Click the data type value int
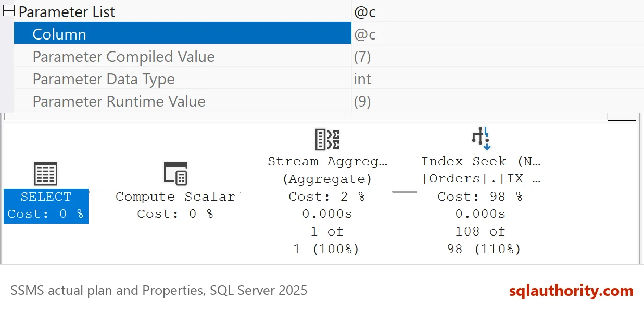 coord(362,79)
